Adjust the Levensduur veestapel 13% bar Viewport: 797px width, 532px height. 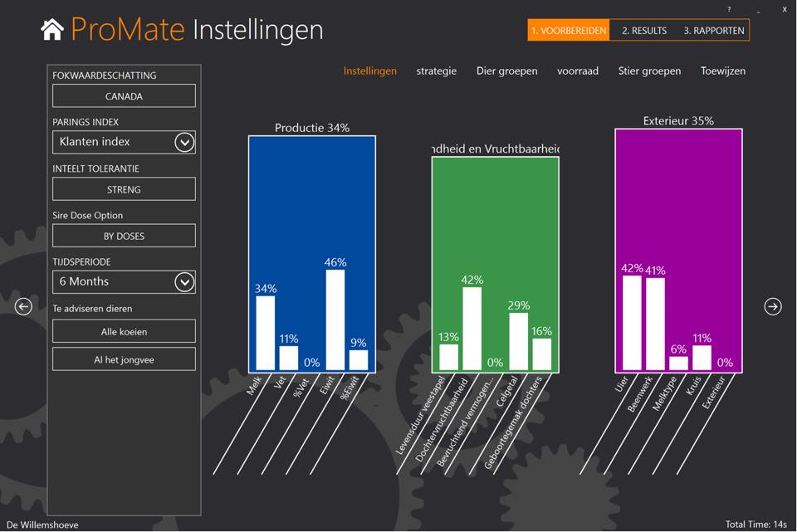click(448, 357)
